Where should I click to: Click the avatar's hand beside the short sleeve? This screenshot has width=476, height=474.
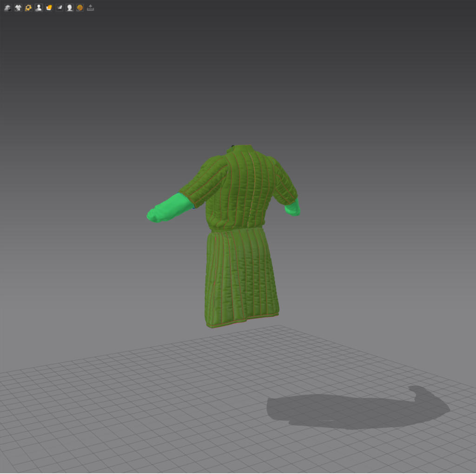[x=293, y=208]
